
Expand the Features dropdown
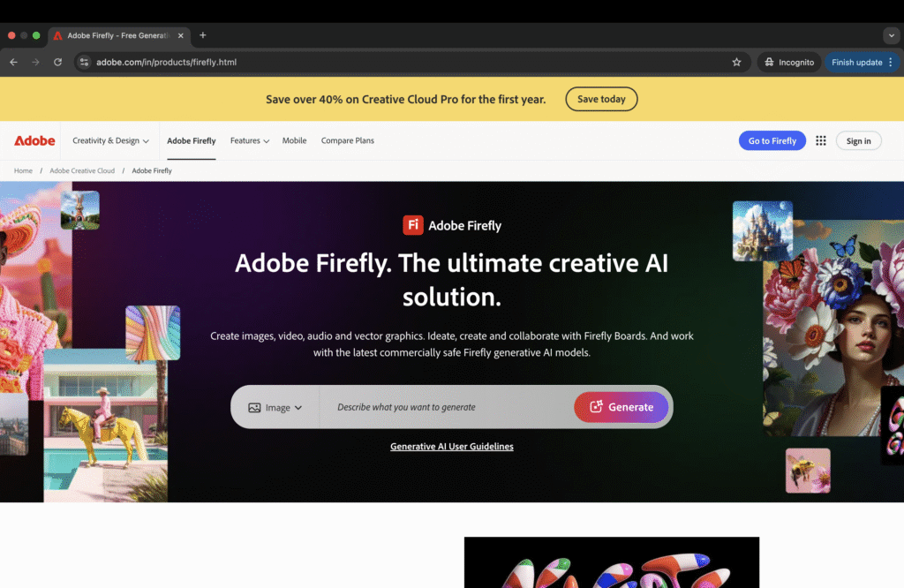click(x=249, y=140)
